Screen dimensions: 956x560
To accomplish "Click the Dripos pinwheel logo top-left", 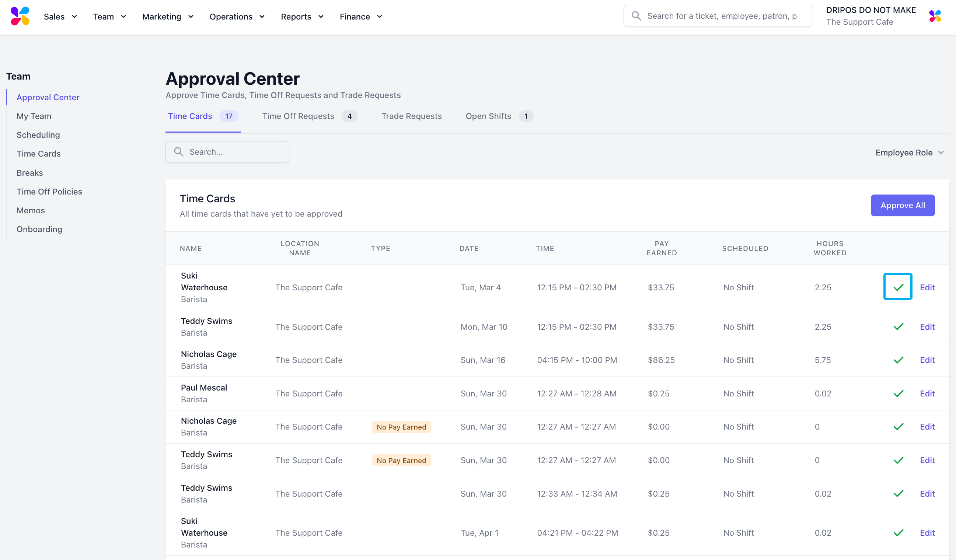I will [x=20, y=16].
